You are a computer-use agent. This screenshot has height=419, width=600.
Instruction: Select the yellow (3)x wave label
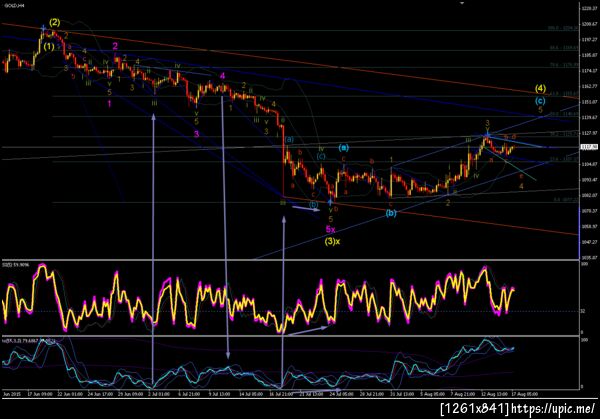pos(333,241)
